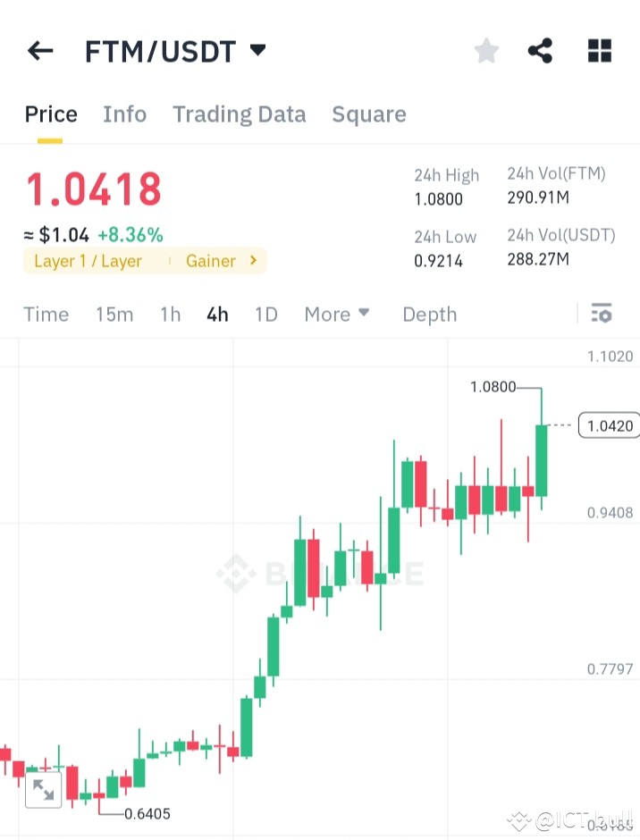The image size is (640, 840).
Task: Switch to the Info tab
Action: 124,113
